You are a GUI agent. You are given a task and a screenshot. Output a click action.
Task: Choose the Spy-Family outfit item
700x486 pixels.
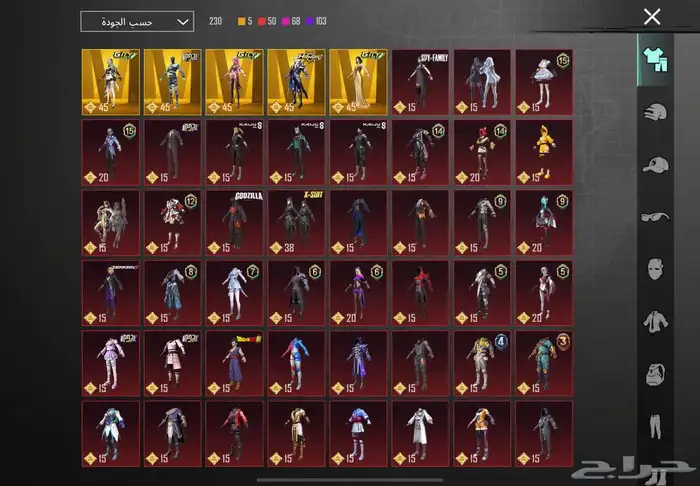pos(419,80)
